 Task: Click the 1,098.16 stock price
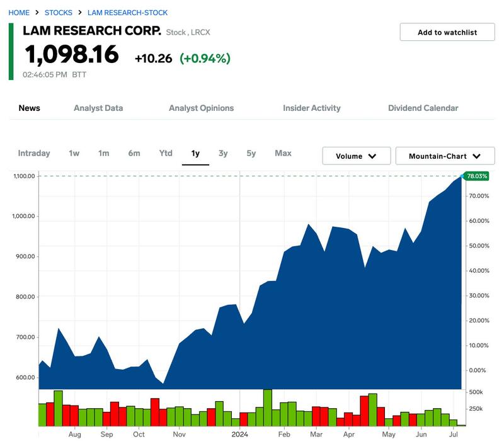click(x=72, y=54)
